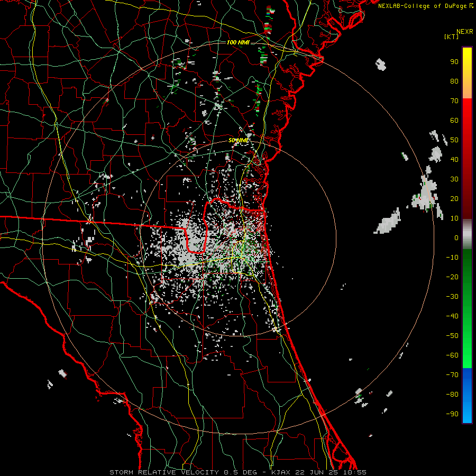Screen dimensions: 476x476
Task: Click the 50 NMI range ring label
Action: [239, 140]
